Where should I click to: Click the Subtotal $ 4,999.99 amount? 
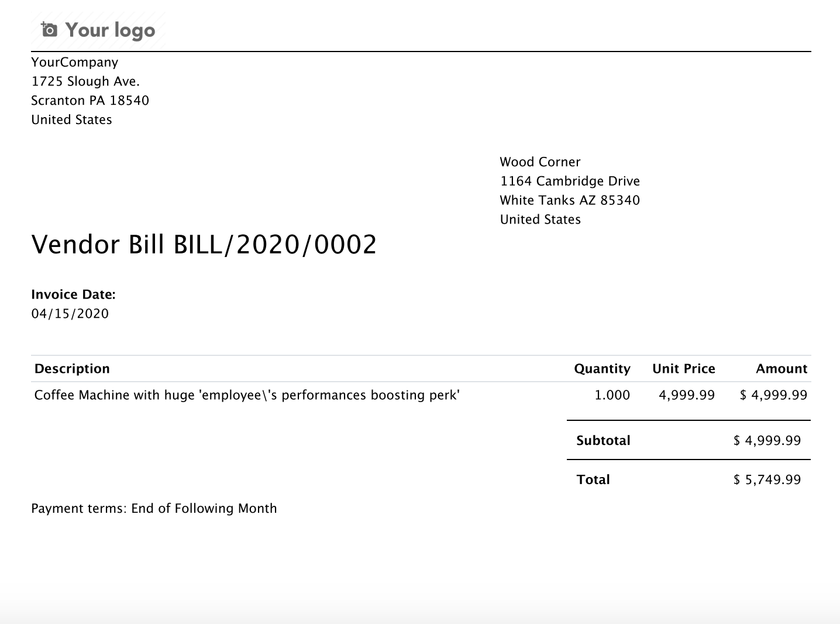tap(767, 441)
